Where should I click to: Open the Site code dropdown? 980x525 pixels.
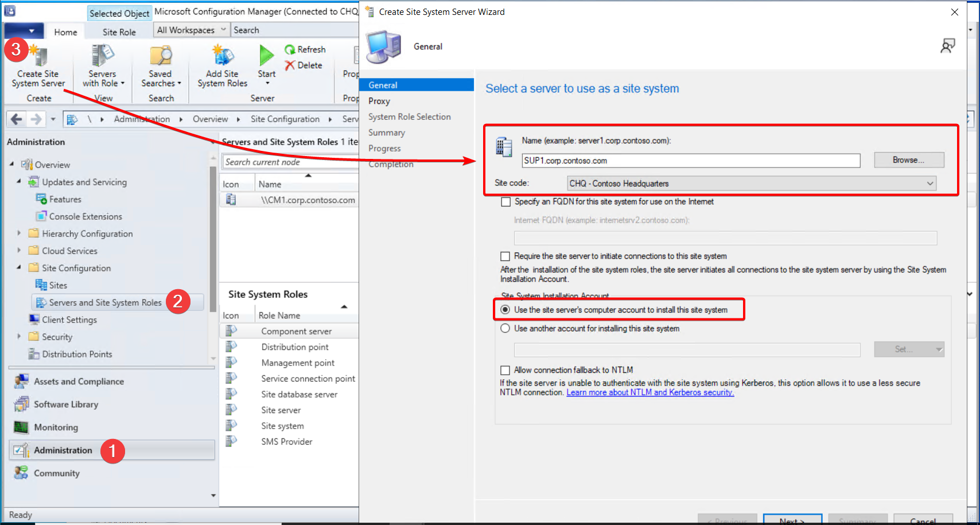(752, 184)
